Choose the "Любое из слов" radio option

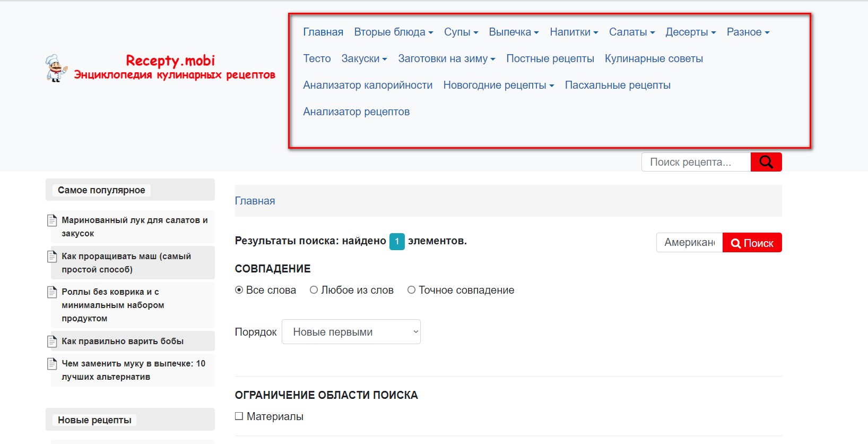tap(314, 290)
